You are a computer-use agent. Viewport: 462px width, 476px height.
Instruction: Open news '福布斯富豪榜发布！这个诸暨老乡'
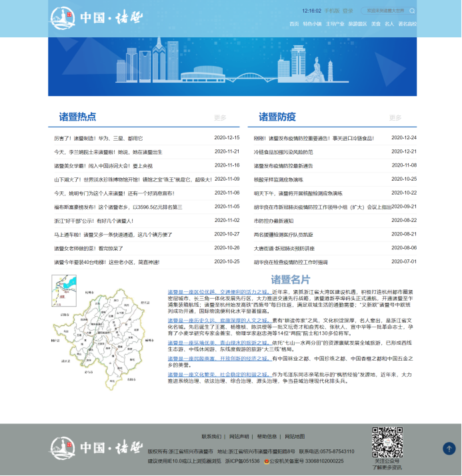pos(118,207)
